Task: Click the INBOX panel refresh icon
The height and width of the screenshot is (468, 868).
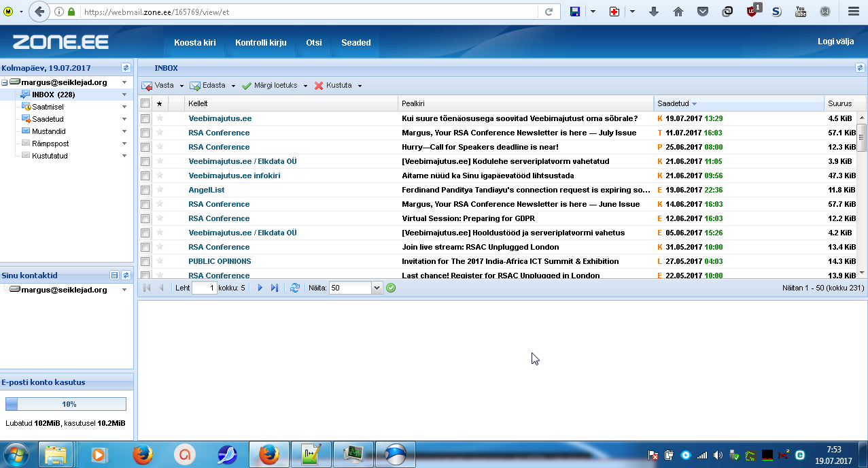Action: 860,68
